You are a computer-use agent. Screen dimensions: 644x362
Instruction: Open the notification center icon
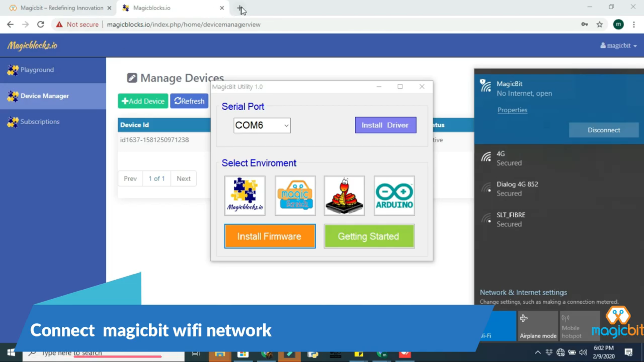point(628,352)
